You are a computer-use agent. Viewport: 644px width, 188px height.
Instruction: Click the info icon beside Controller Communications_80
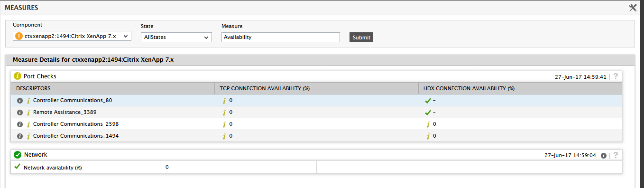[x=20, y=101]
